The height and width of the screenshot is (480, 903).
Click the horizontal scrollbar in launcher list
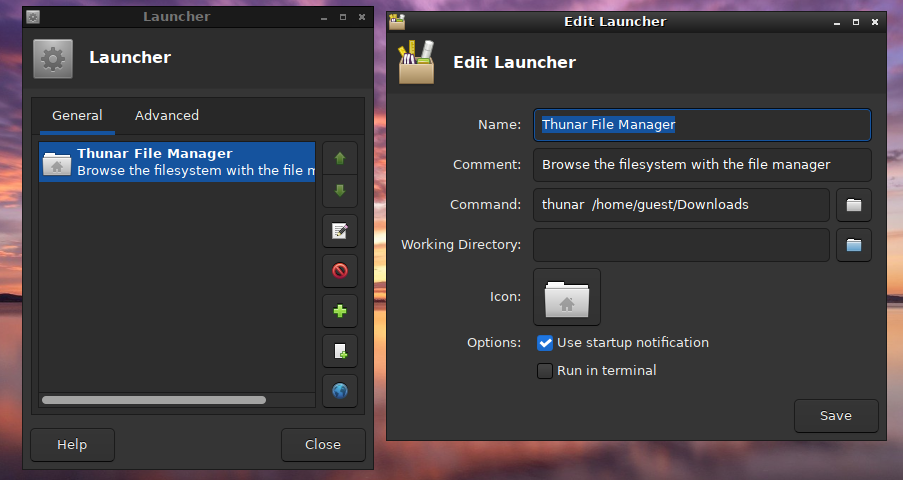(x=154, y=400)
